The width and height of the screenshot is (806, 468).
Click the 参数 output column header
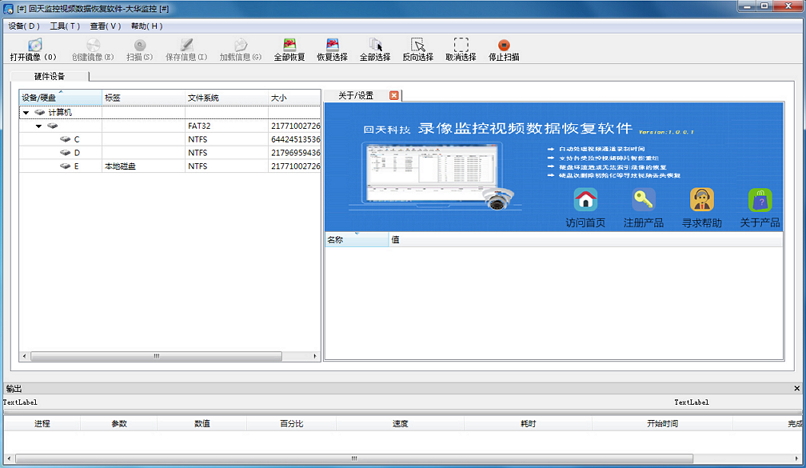coord(119,424)
